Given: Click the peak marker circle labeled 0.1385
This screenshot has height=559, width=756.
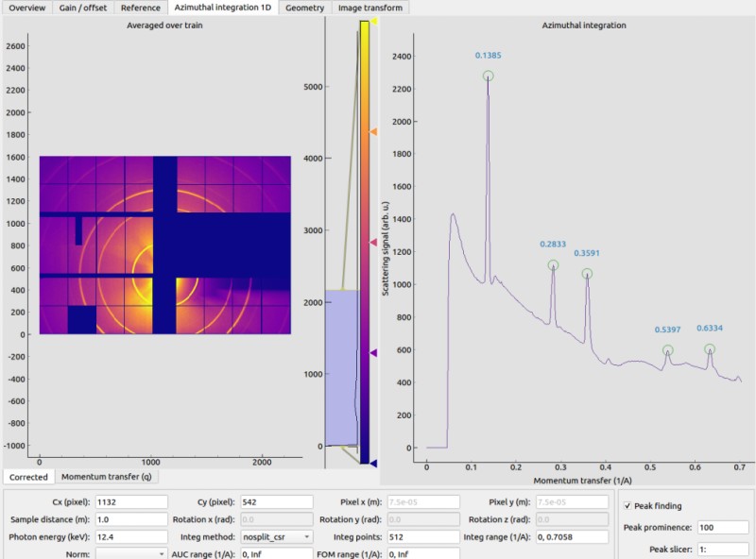Looking at the screenshot, I should pos(489,76).
